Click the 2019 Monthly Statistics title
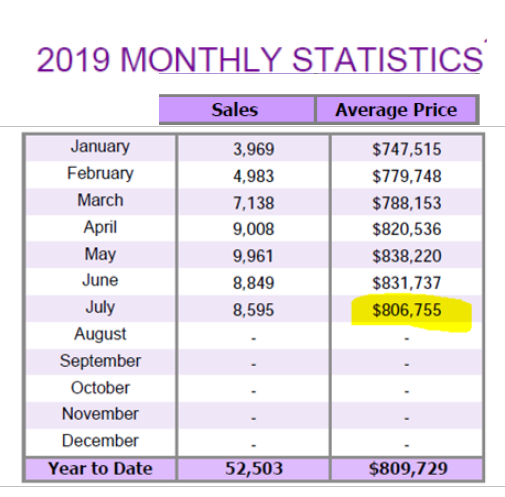Screen dimensions: 505x497 tap(260, 60)
